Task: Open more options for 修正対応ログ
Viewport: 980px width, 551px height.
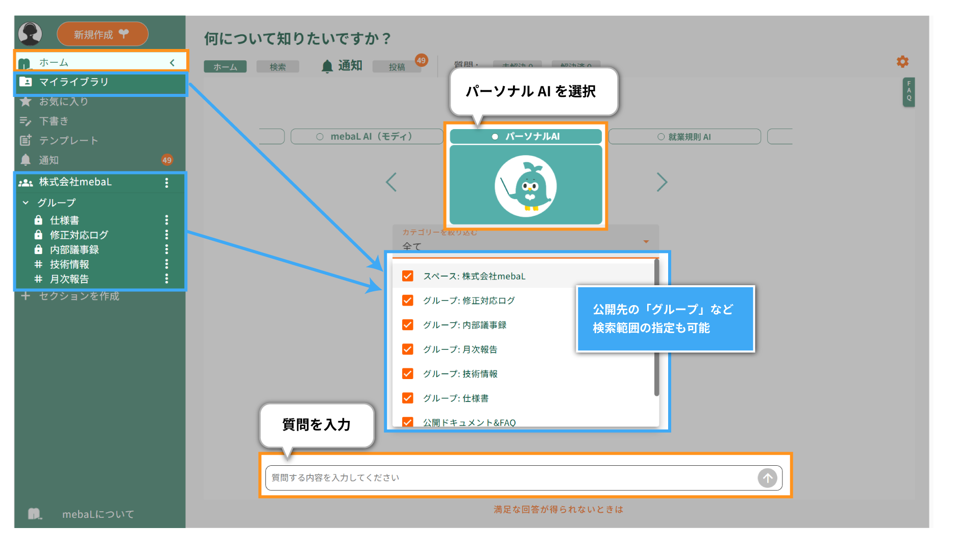Action: pos(166,235)
